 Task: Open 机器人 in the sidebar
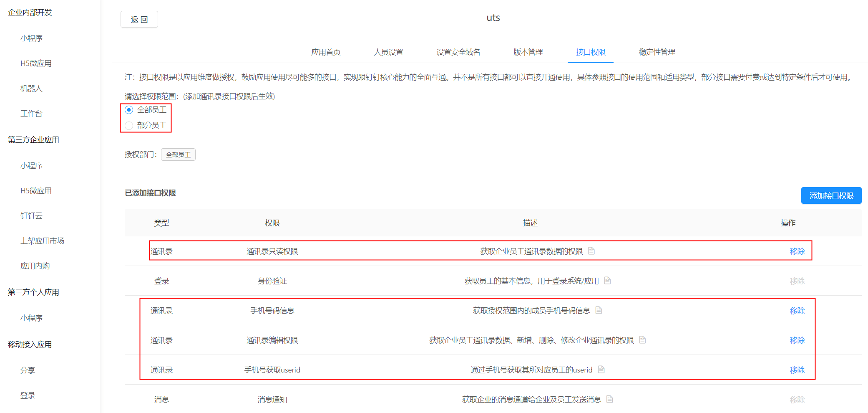click(x=31, y=89)
